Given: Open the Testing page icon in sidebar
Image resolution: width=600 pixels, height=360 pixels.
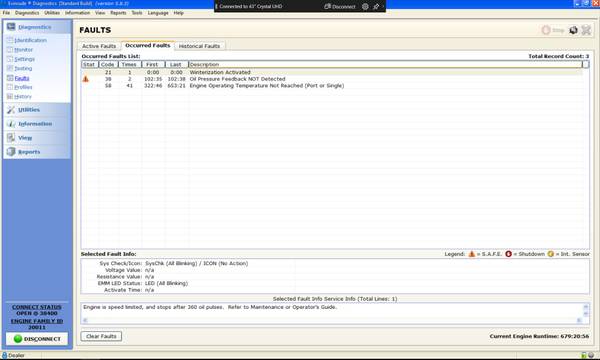Looking at the screenshot, I should tap(10, 68).
